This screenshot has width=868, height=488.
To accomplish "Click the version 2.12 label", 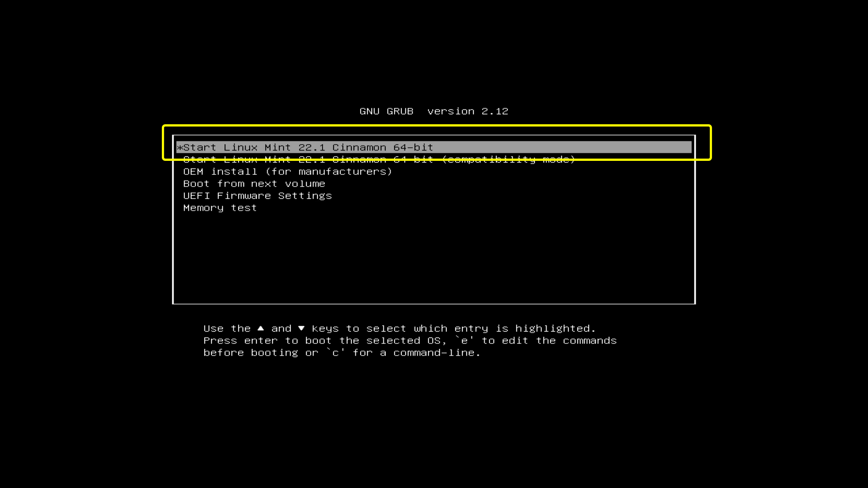I will click(x=468, y=111).
